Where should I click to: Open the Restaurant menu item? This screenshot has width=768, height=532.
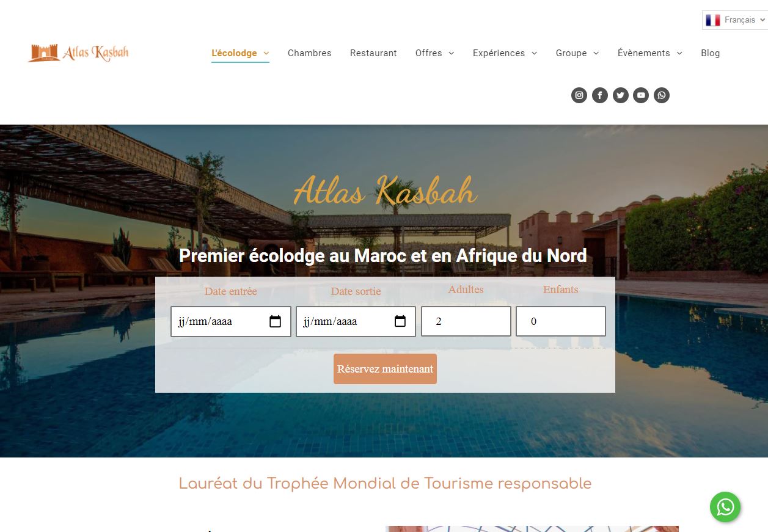373,53
